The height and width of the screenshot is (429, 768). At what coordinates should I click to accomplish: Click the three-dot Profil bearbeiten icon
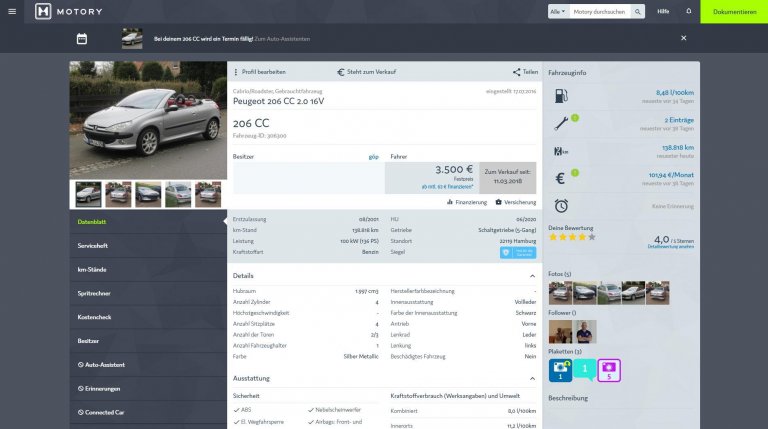[x=236, y=72]
